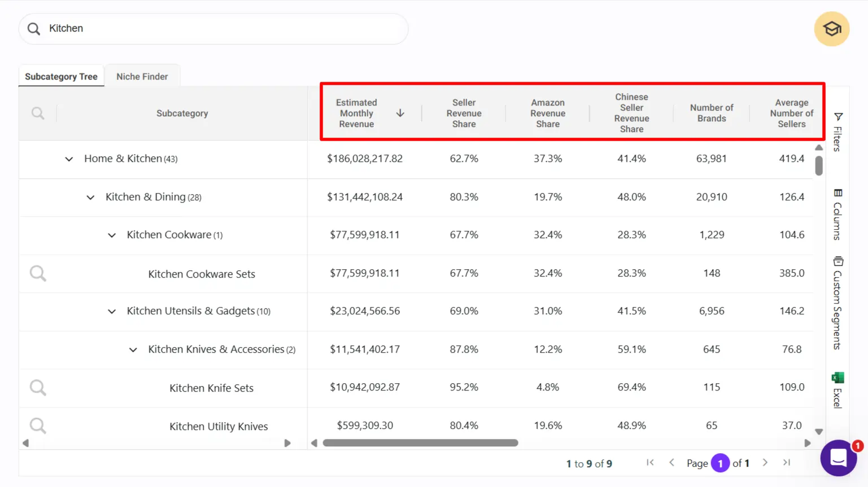Click the search icon next to Kitchen Utility Knives
The width and height of the screenshot is (868, 487).
point(37,426)
